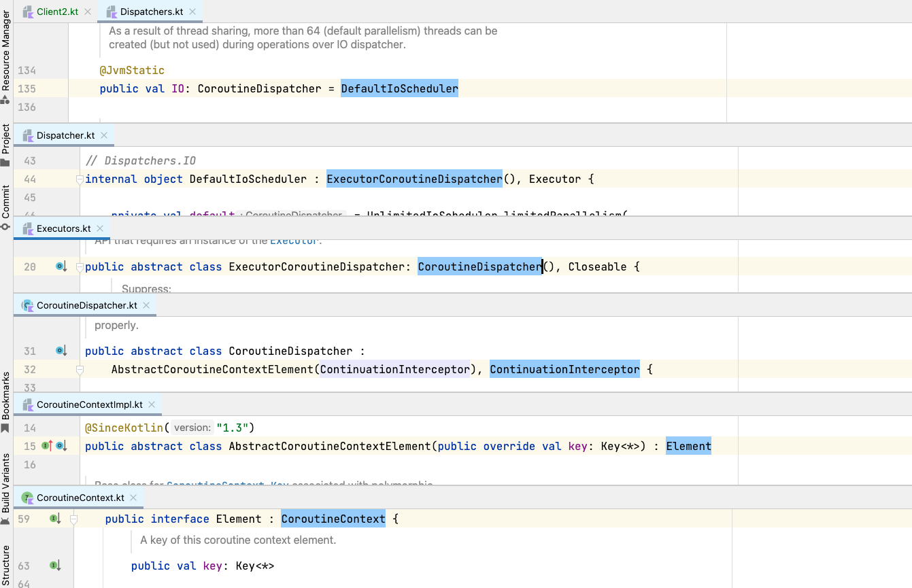Screen dimensions: 912x588
Task: Click the Dispatcher.kt tab file icon
Action: pos(28,135)
